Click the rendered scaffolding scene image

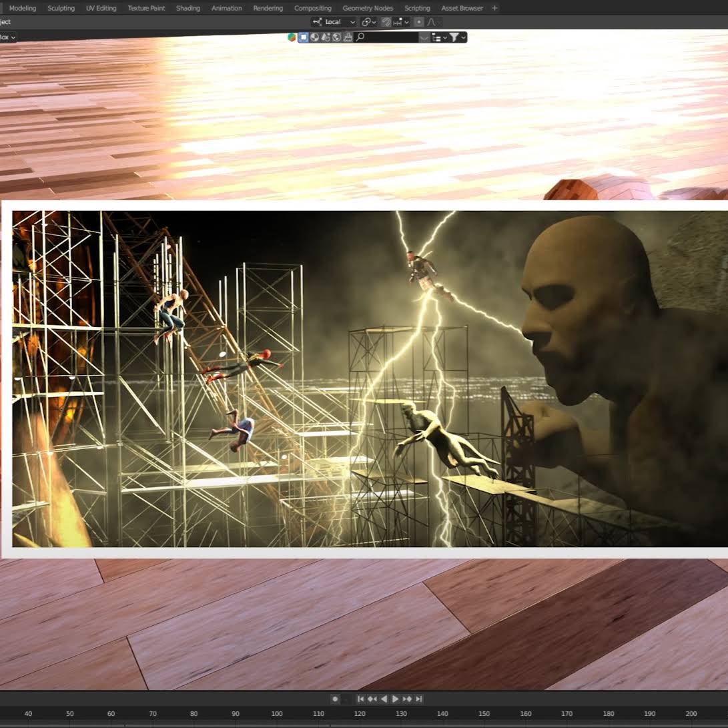coord(370,379)
